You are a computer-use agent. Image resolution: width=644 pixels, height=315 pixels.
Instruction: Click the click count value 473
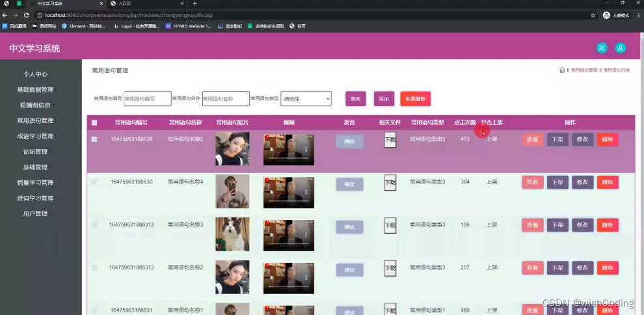[x=465, y=139]
